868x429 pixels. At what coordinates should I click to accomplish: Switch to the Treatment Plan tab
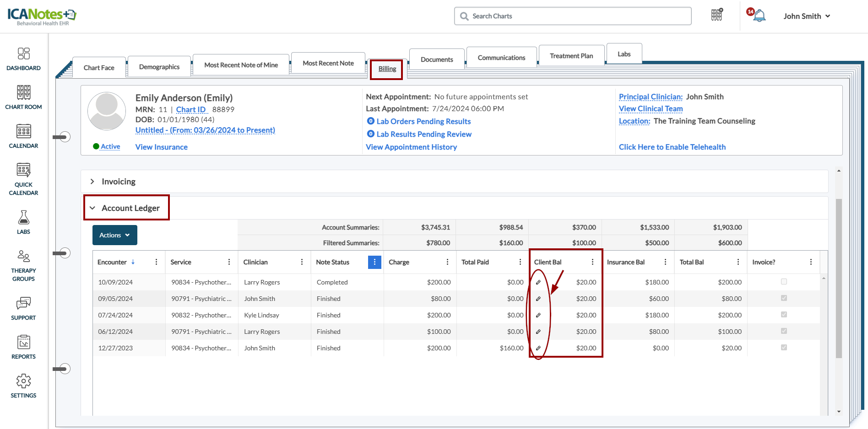[571, 56]
